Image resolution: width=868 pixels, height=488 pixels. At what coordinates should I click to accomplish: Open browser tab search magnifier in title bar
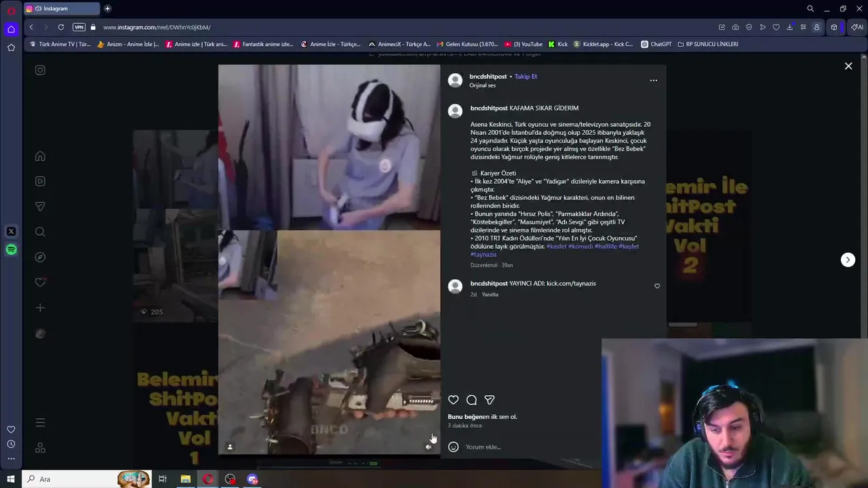810,9
